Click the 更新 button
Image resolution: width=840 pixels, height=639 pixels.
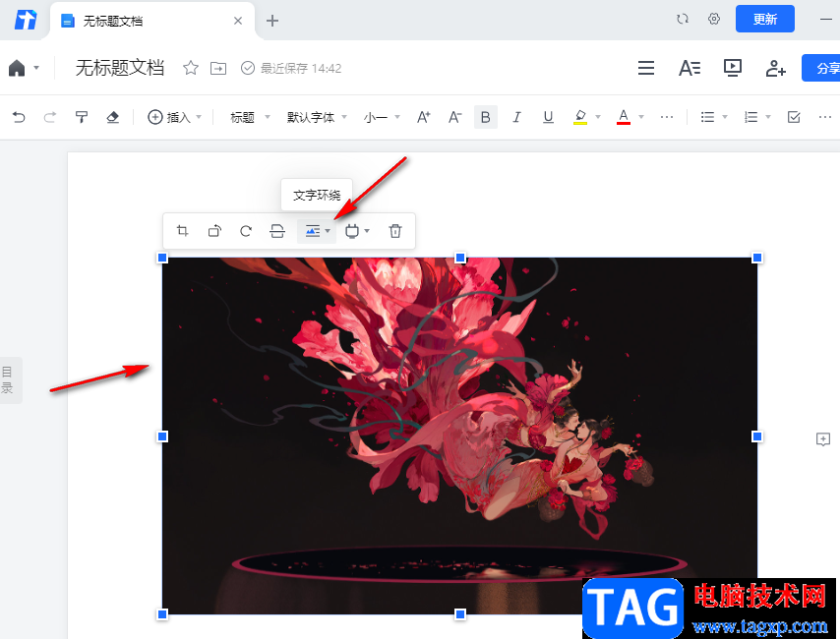(764, 20)
